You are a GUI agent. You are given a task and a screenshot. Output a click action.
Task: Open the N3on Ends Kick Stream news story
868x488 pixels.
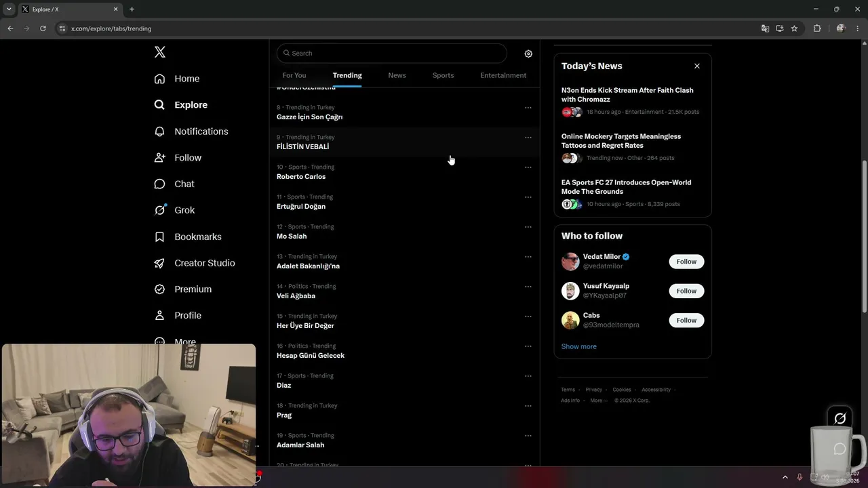[x=632, y=101]
